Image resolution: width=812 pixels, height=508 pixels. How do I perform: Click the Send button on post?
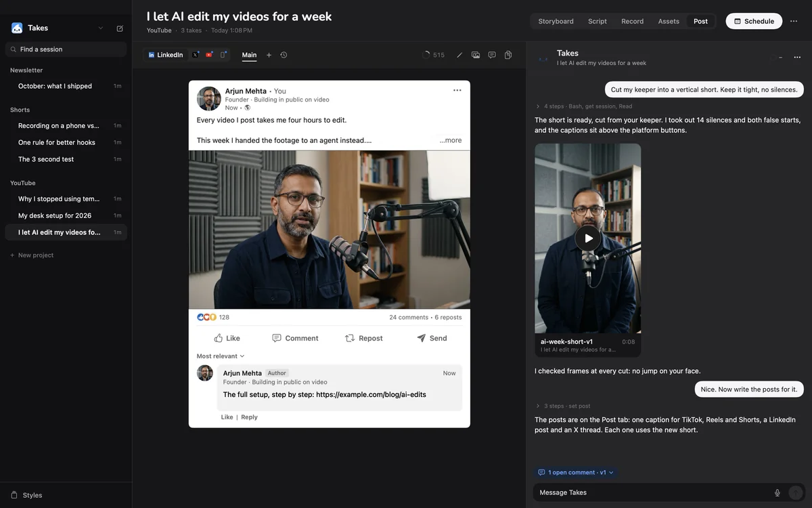(432, 338)
